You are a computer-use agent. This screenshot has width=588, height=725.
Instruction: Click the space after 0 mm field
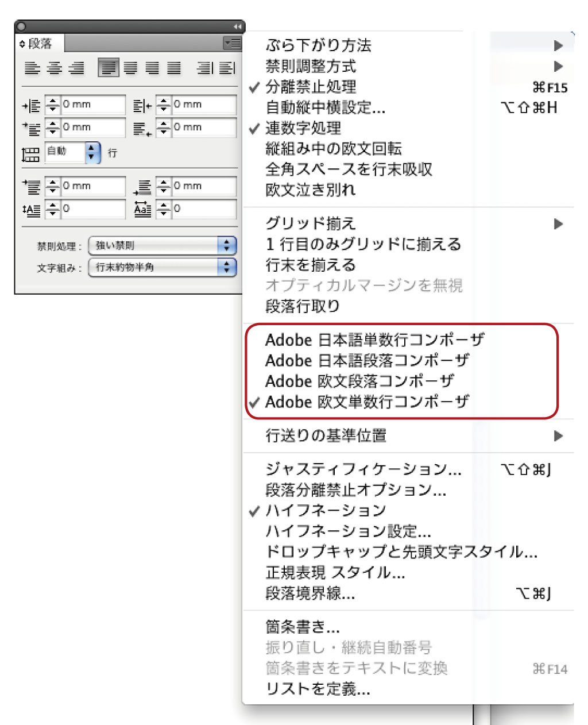[x=204, y=187]
